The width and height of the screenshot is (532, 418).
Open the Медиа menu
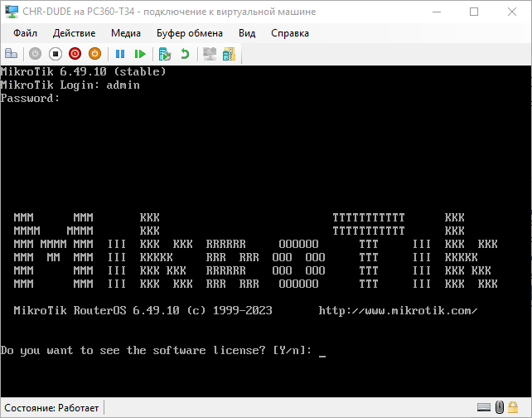pyautogui.click(x=126, y=33)
